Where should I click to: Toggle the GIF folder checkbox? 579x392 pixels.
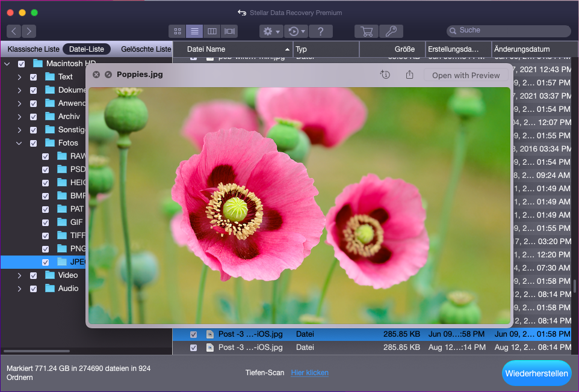point(45,222)
